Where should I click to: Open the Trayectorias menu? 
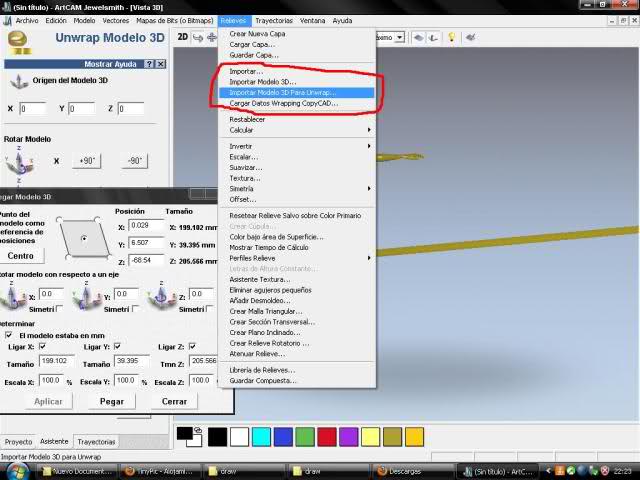click(x=274, y=20)
